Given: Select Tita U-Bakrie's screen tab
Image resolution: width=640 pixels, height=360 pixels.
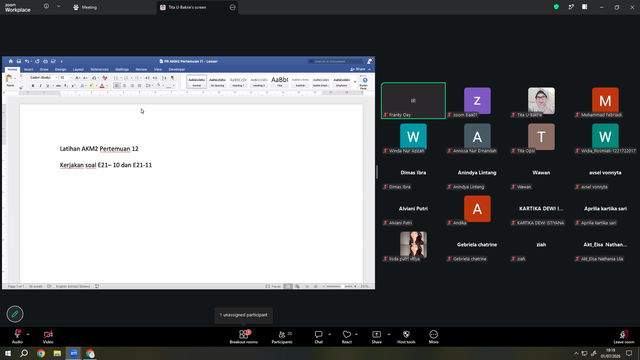Looking at the screenshot, I should pyautogui.click(x=197, y=7).
